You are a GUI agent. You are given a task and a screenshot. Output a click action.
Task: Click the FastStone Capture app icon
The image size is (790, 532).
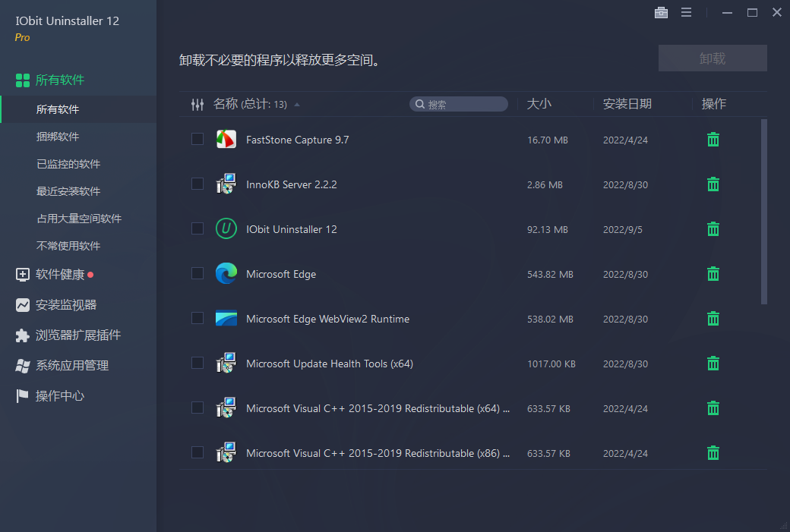click(x=226, y=139)
